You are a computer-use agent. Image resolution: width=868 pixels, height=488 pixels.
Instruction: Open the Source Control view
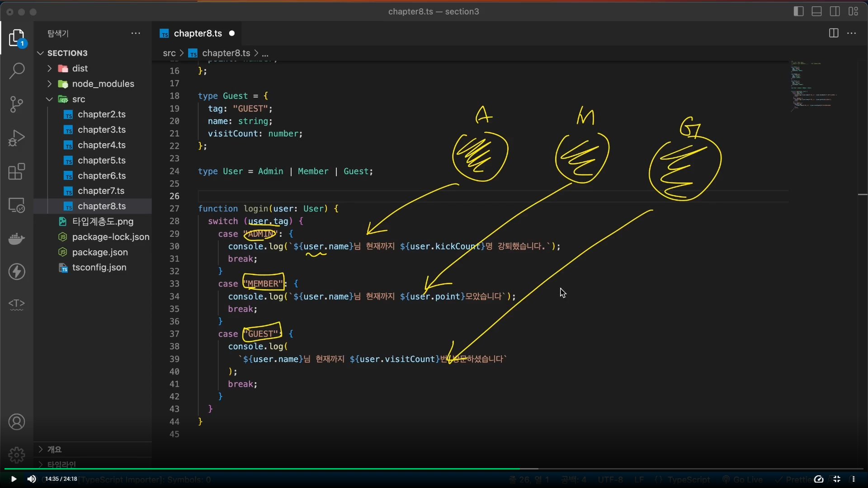(x=17, y=104)
